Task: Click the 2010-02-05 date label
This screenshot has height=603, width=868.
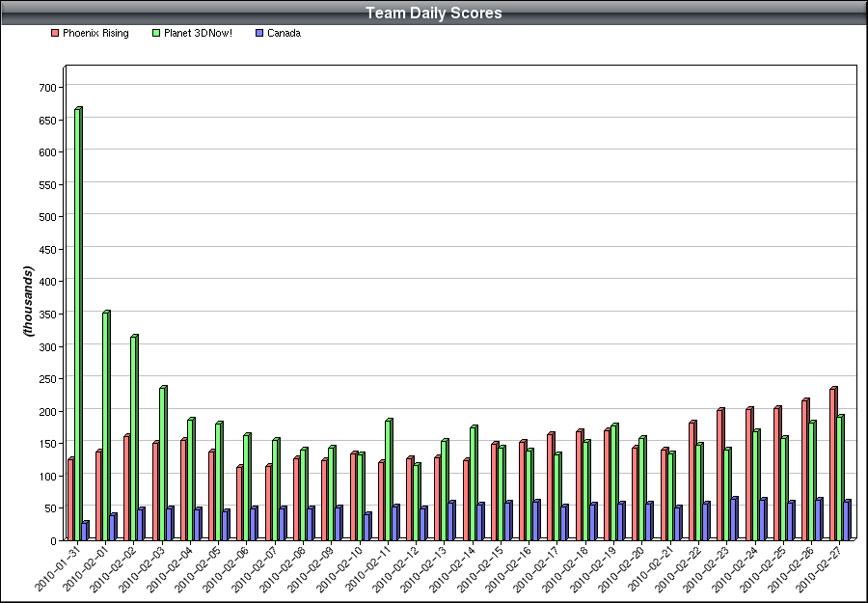Action: [x=200, y=567]
